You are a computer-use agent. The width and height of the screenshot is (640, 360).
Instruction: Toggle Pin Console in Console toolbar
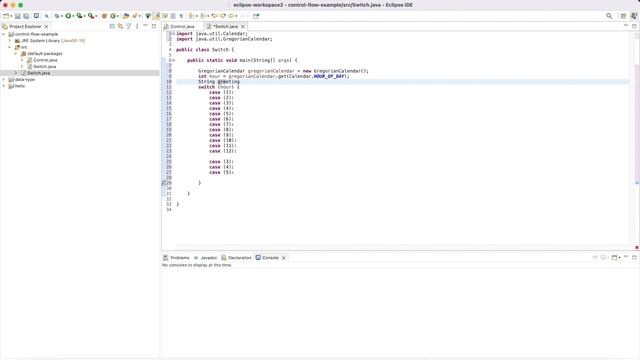pos(595,258)
